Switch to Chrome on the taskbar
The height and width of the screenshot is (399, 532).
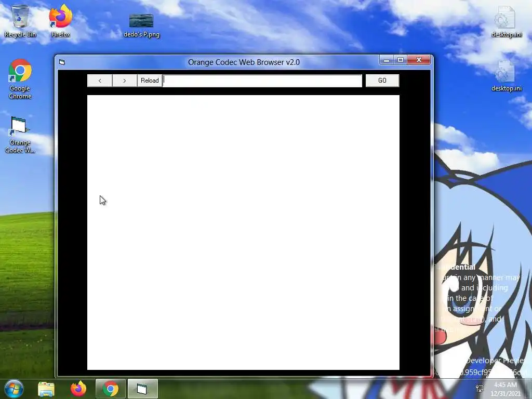click(x=111, y=389)
